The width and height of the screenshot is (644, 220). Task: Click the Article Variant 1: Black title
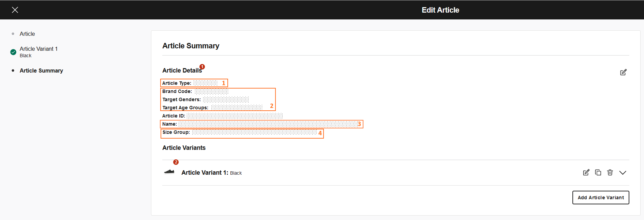tap(211, 173)
